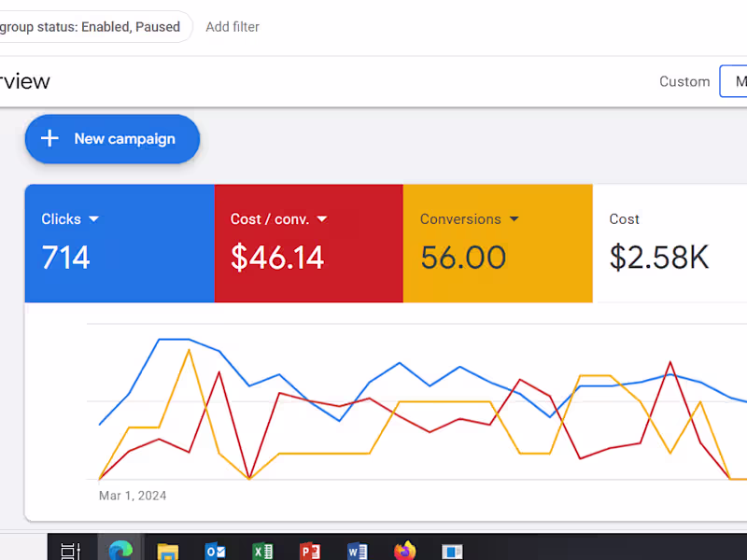The height and width of the screenshot is (560, 747).
Task: Open Firefox from the taskbar
Action: coord(405,551)
